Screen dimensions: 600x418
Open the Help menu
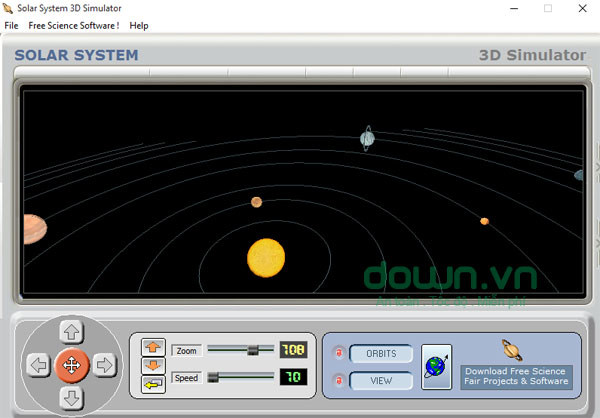139,26
